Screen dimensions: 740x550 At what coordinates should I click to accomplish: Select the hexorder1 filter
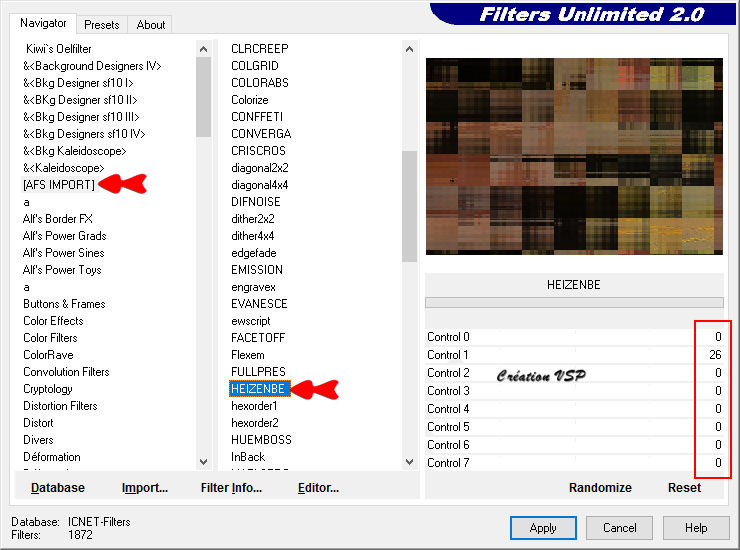pyautogui.click(x=254, y=406)
